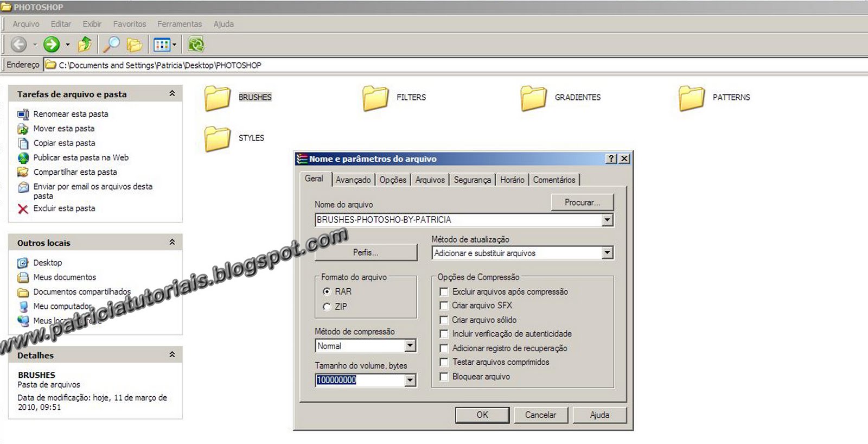Open Nome do arquivo dropdown arrow
Image resolution: width=868 pixels, height=444 pixels.
pyautogui.click(x=608, y=220)
